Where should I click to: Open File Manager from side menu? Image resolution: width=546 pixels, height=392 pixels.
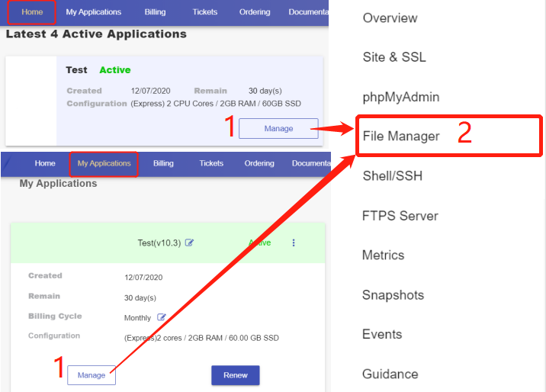tap(401, 137)
